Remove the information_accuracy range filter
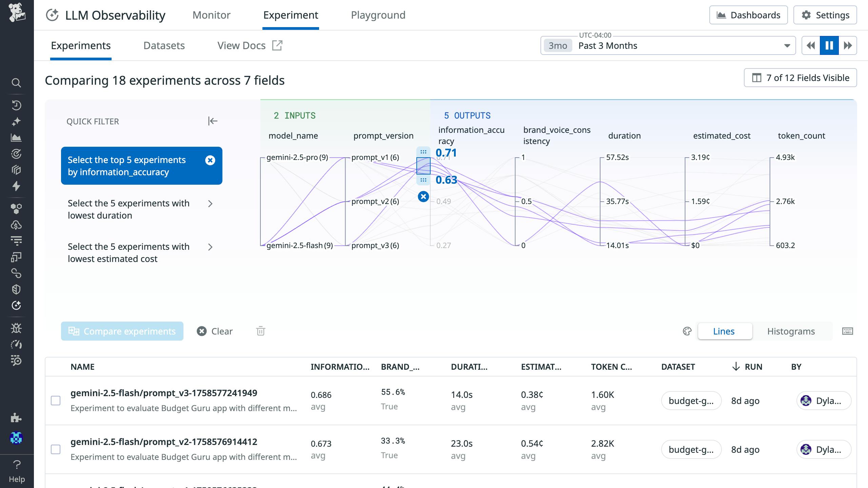 coord(423,197)
